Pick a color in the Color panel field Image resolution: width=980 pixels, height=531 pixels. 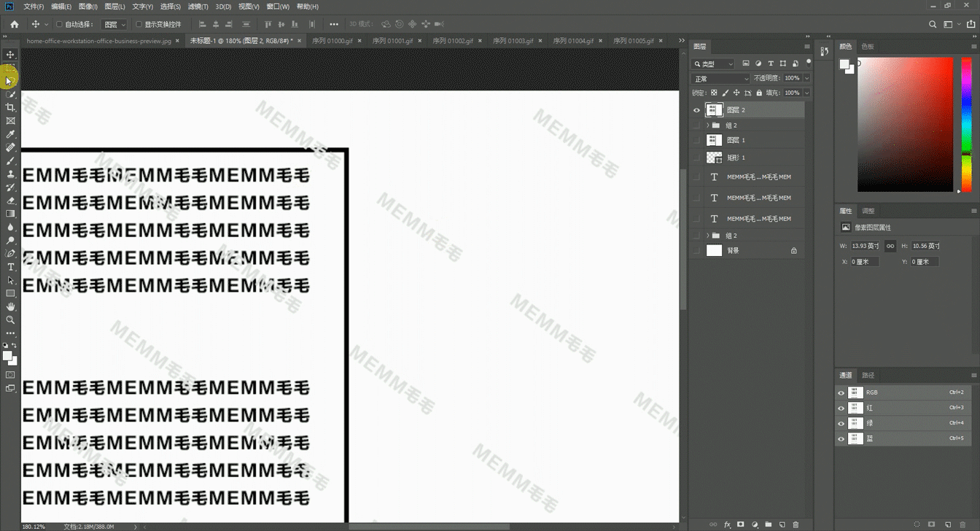tap(906, 125)
